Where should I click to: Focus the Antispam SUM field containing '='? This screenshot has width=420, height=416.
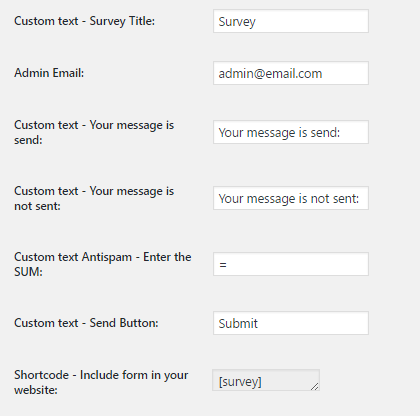point(291,264)
